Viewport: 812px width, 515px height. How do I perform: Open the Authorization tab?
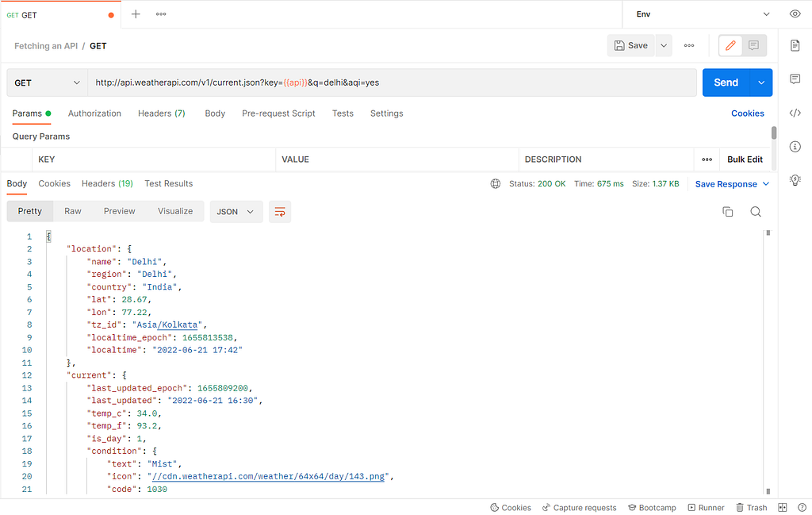point(95,113)
